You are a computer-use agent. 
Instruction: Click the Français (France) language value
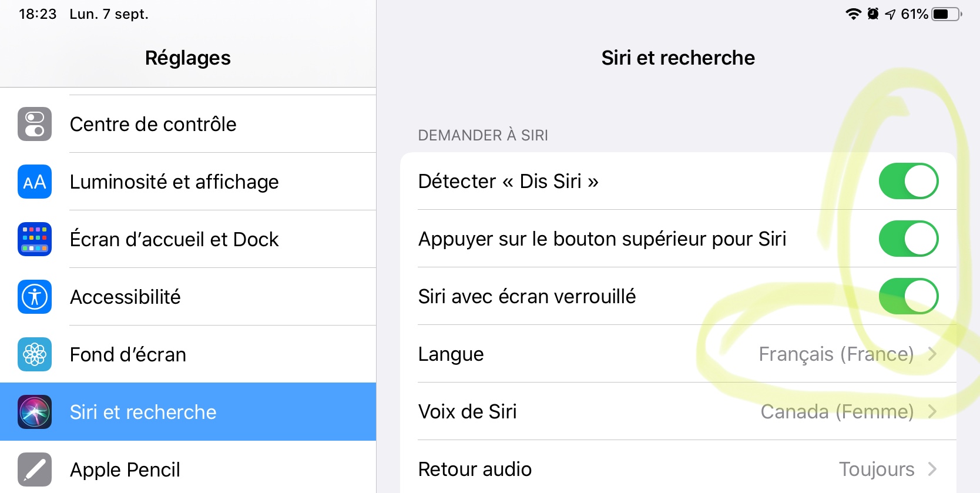pyautogui.click(x=835, y=354)
